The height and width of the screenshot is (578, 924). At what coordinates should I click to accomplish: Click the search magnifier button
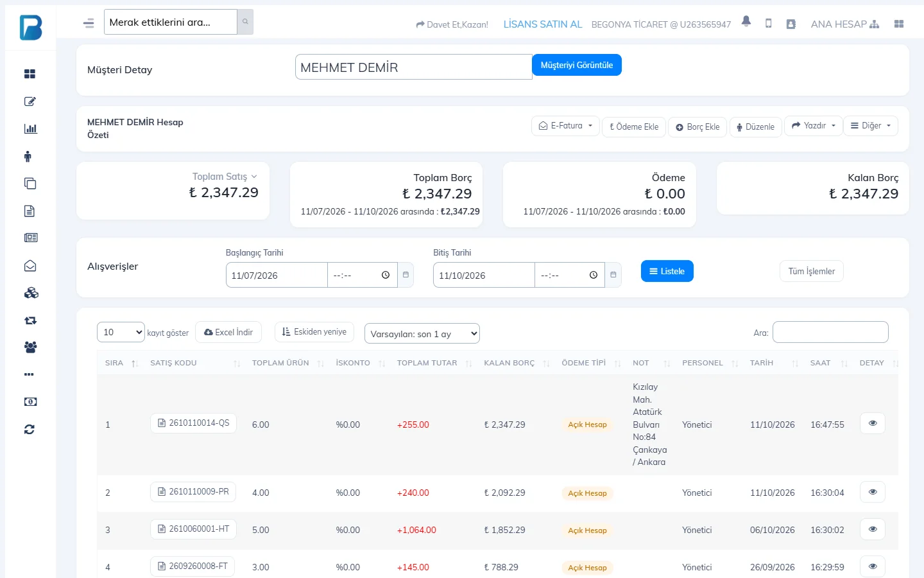[245, 22]
